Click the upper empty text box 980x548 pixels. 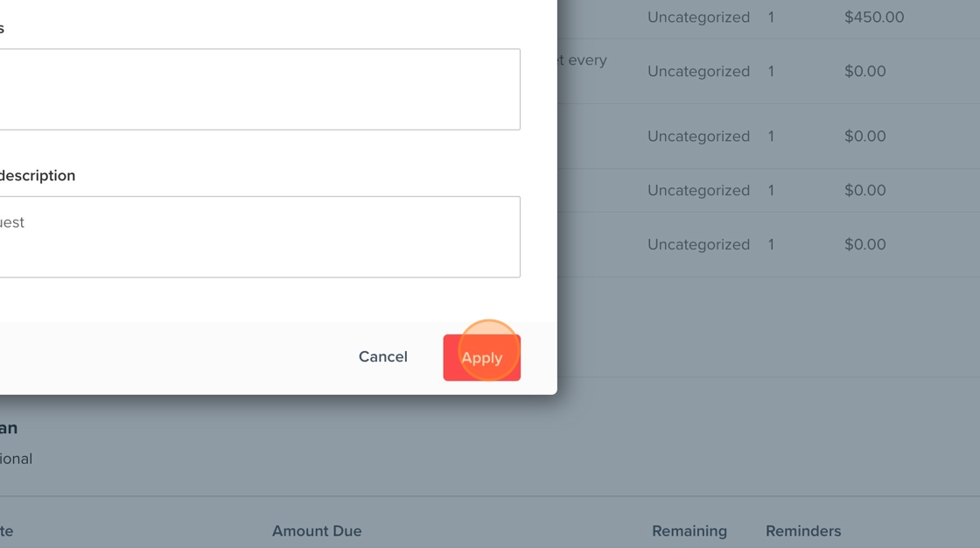click(x=258, y=89)
